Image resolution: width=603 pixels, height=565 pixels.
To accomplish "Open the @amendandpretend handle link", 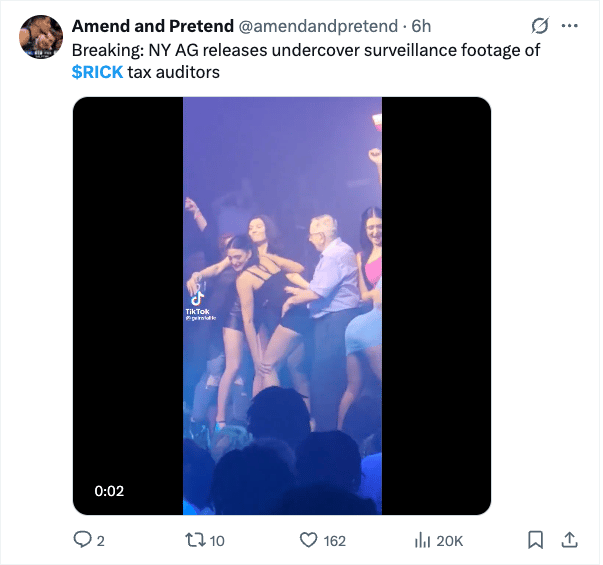I will tap(316, 25).
